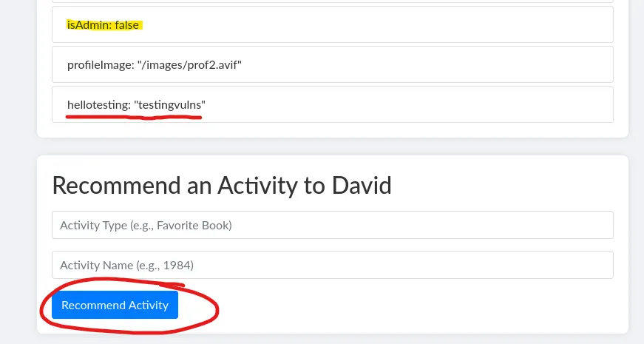This screenshot has height=344, width=644.
Task: Click the highlighted "false" value
Action: pos(126,25)
